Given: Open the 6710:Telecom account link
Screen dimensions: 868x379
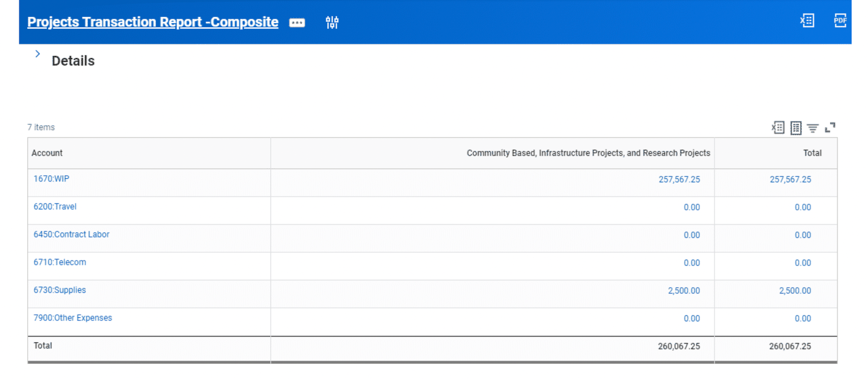Looking at the screenshot, I should click(x=60, y=262).
